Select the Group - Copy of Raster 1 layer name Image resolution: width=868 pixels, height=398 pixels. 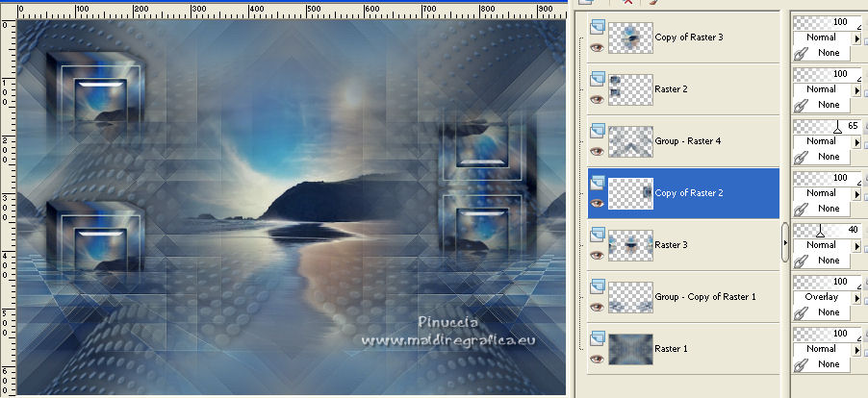coord(705,297)
